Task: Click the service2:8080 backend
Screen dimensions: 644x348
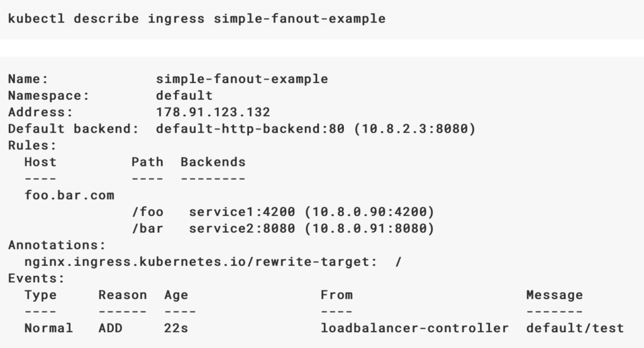Action: [242, 229]
